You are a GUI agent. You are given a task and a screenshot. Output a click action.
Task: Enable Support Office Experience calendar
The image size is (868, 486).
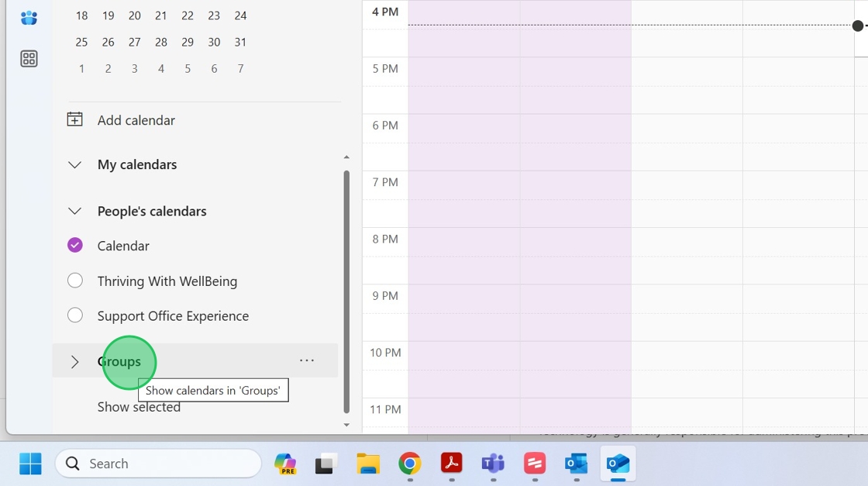click(x=75, y=315)
